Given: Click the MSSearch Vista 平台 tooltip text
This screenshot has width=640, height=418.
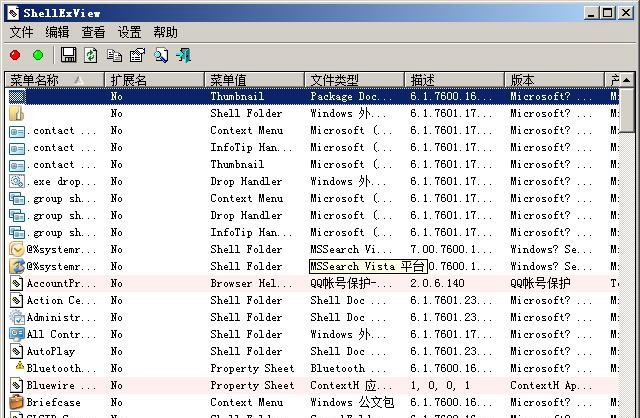Looking at the screenshot, I should (x=368, y=267).
